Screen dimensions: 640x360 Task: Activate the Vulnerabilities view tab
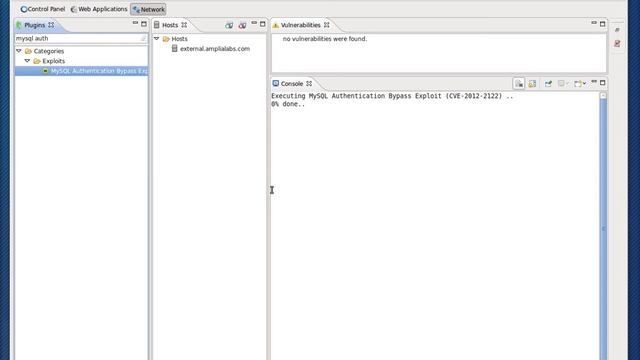(x=300, y=25)
